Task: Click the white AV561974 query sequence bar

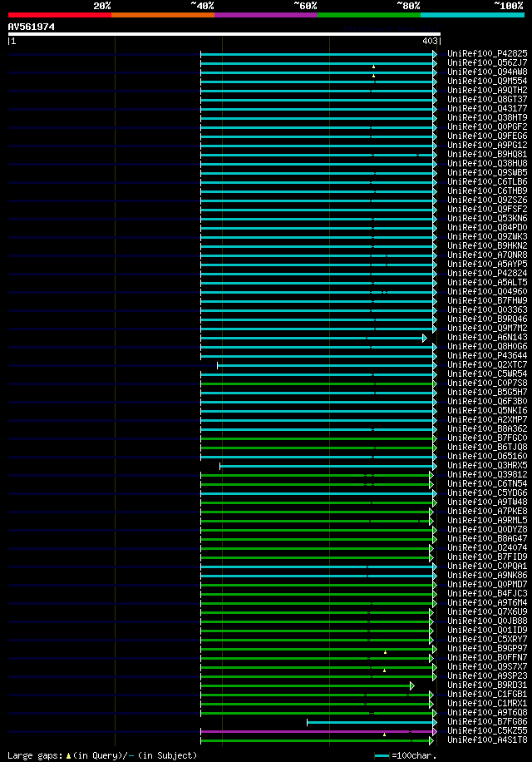Action: click(224, 34)
